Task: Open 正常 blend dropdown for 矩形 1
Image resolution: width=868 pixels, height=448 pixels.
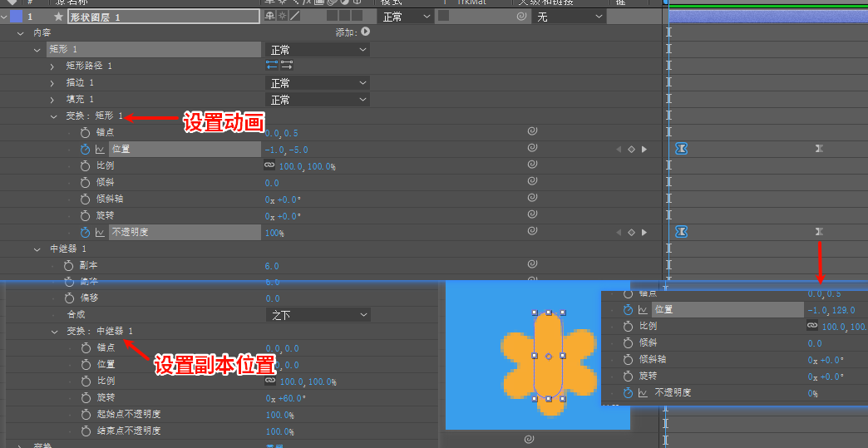Action: click(318, 50)
